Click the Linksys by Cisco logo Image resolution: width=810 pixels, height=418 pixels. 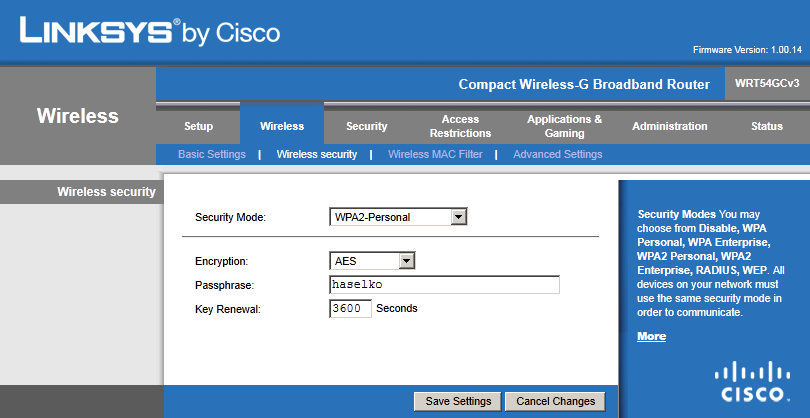click(150, 31)
